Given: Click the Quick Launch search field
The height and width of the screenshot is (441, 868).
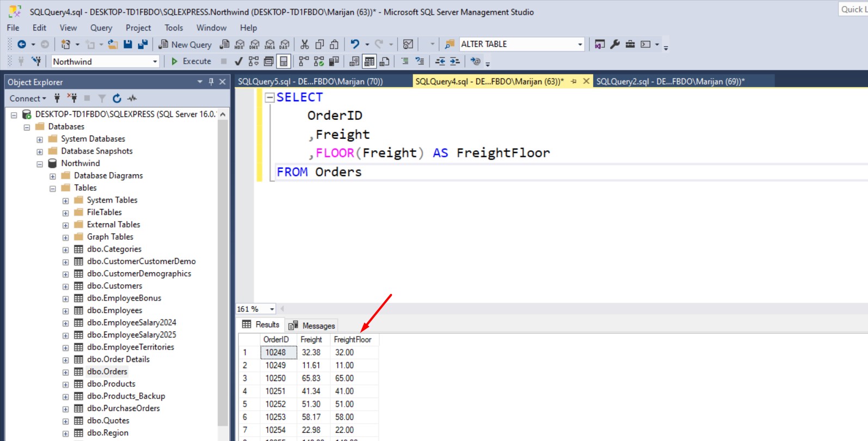Looking at the screenshot, I should tap(853, 9).
